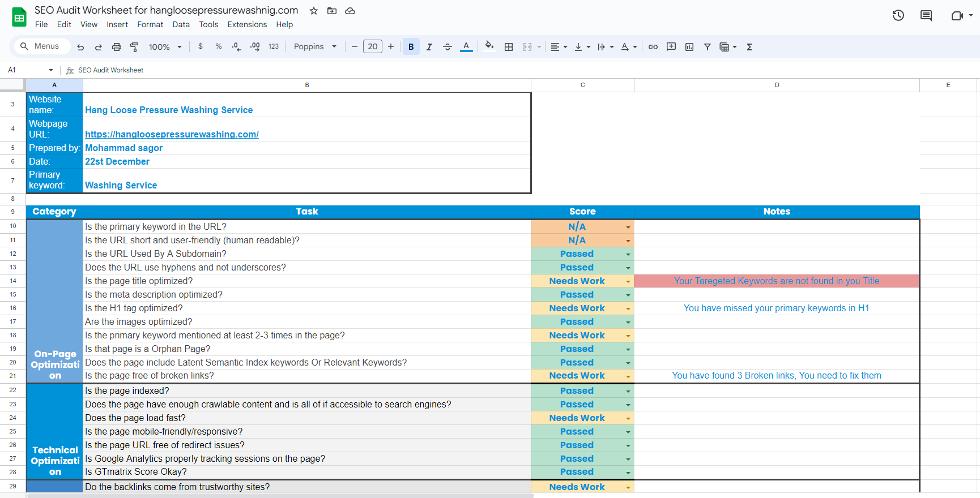Open the hangloosepressurewashing.com link
This screenshot has height=498, width=980.
pyautogui.click(x=172, y=134)
